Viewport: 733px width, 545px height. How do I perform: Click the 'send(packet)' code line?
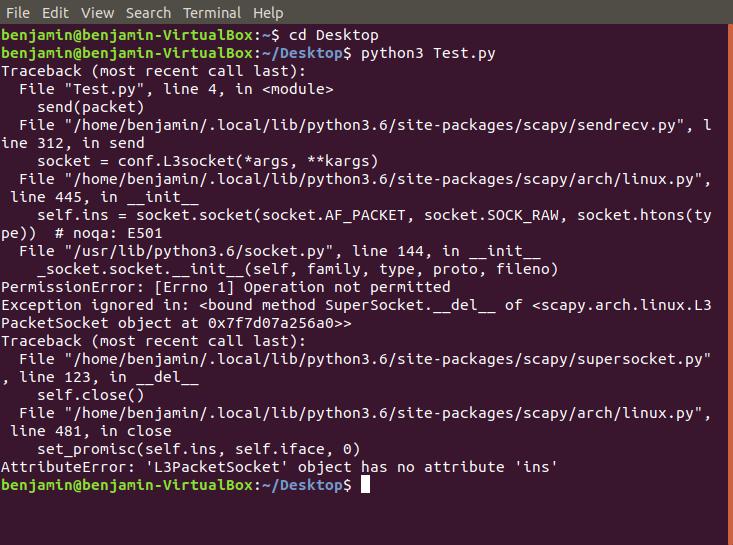click(91, 107)
